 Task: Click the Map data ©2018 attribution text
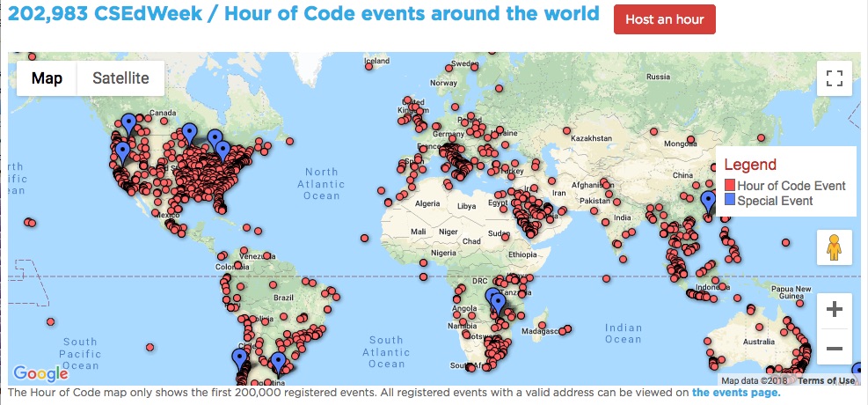tap(755, 380)
